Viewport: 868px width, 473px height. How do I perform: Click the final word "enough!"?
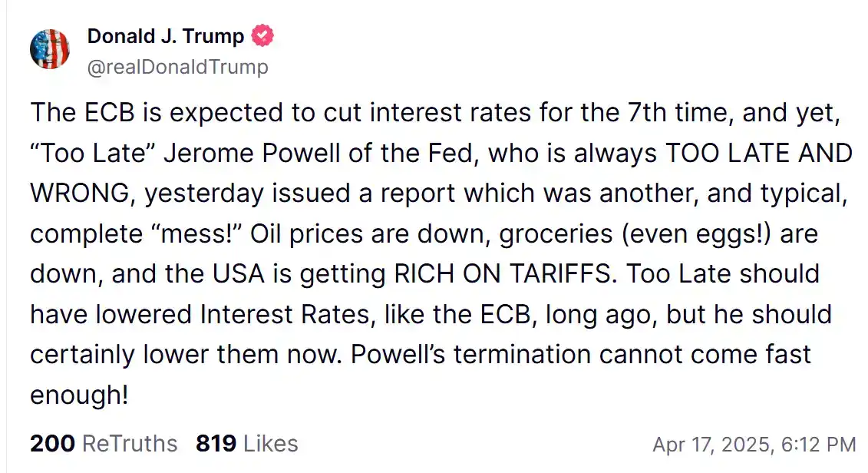[78, 395]
